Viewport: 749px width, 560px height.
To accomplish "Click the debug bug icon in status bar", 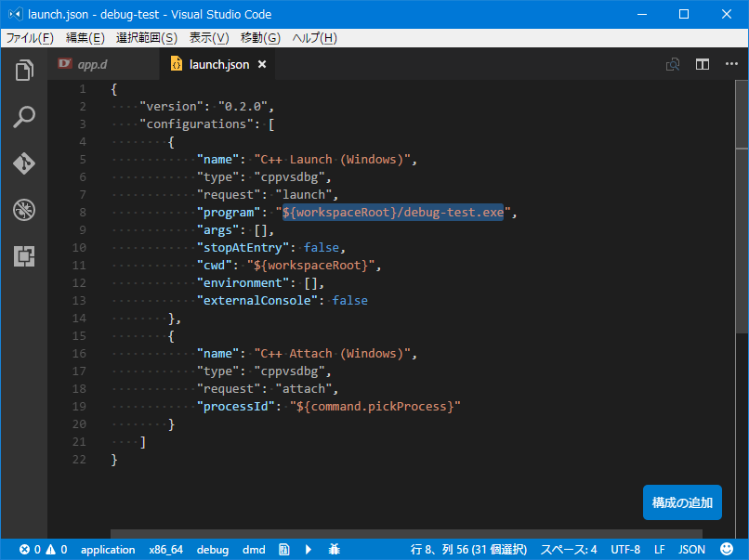I will click(x=335, y=550).
